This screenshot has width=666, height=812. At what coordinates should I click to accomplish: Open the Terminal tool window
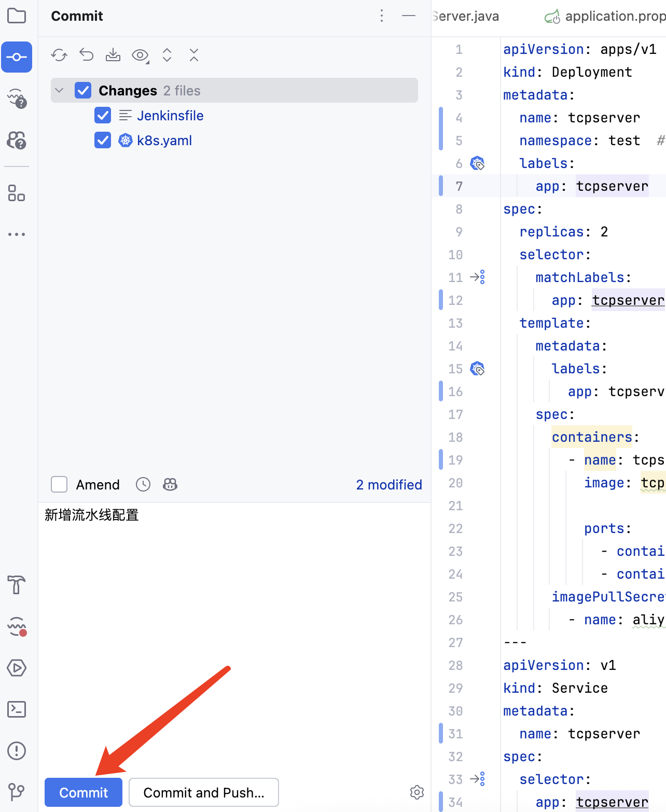(17, 709)
